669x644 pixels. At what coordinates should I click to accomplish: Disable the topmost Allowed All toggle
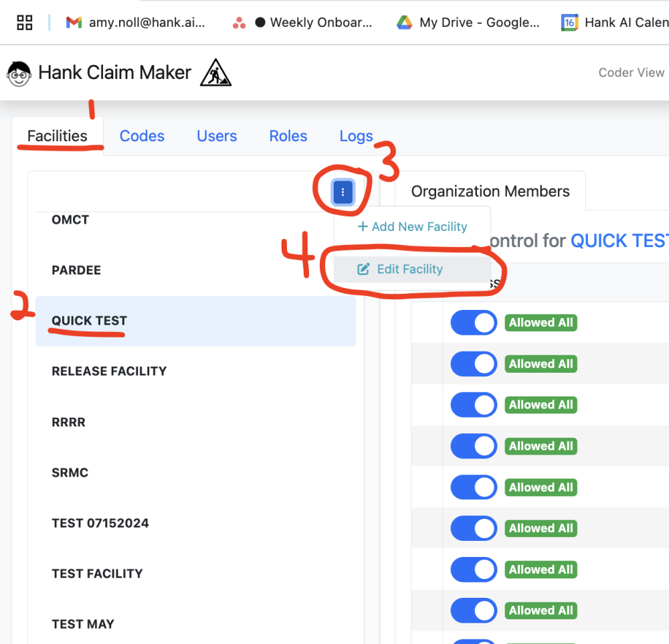coord(473,322)
